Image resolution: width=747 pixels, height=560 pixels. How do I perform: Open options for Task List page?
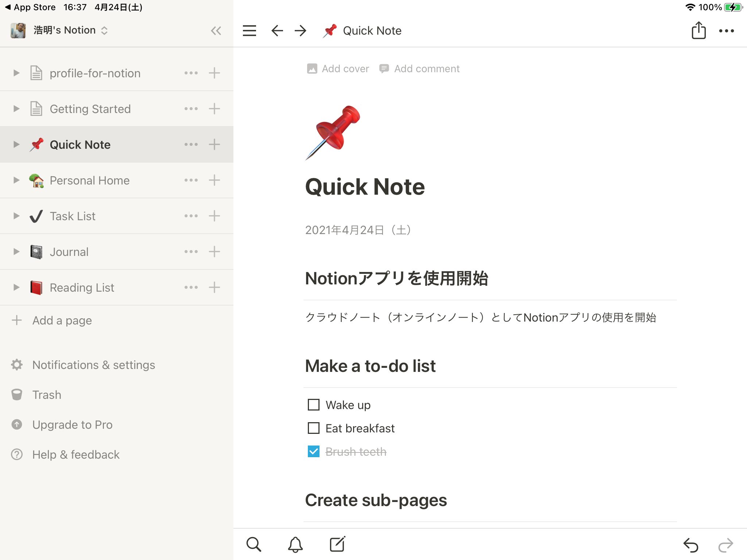191,216
